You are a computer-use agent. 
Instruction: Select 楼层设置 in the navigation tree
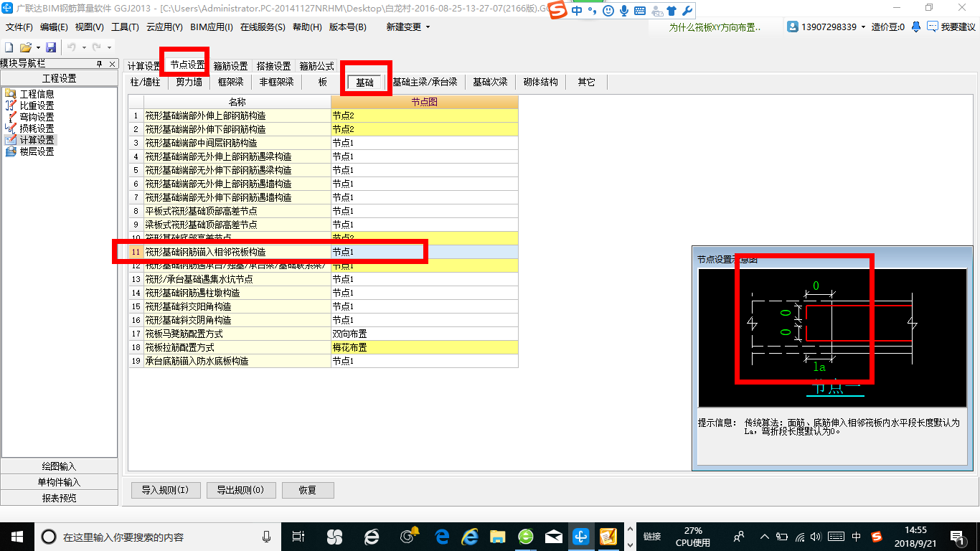(36, 151)
